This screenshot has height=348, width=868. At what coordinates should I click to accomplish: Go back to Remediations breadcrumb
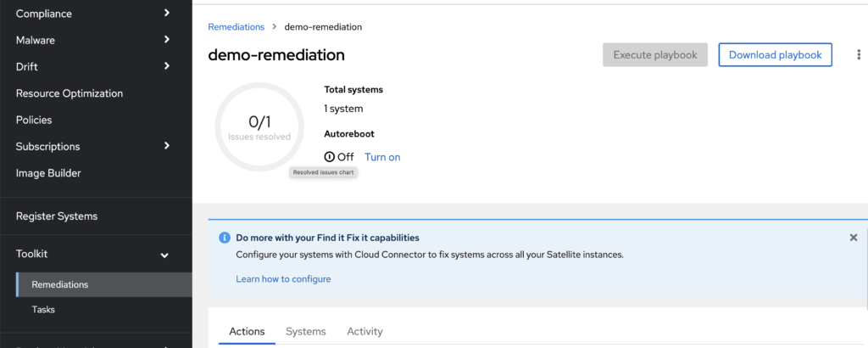[x=236, y=26]
